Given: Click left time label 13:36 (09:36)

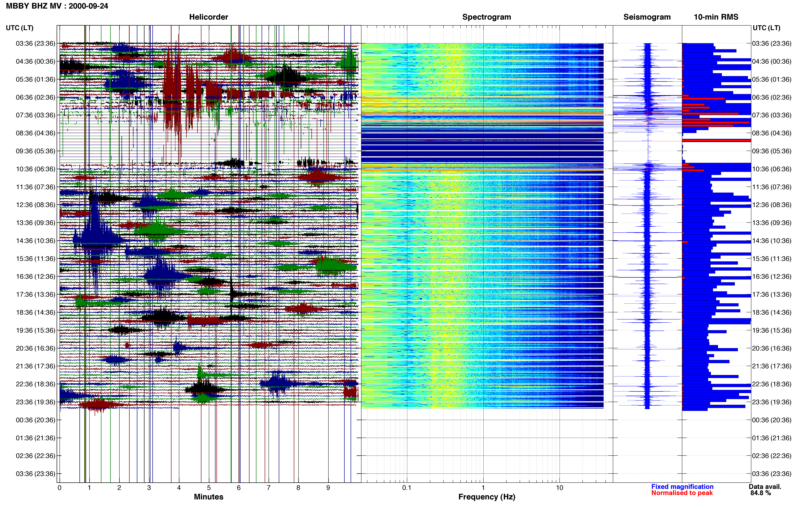Looking at the screenshot, I should [x=36, y=223].
